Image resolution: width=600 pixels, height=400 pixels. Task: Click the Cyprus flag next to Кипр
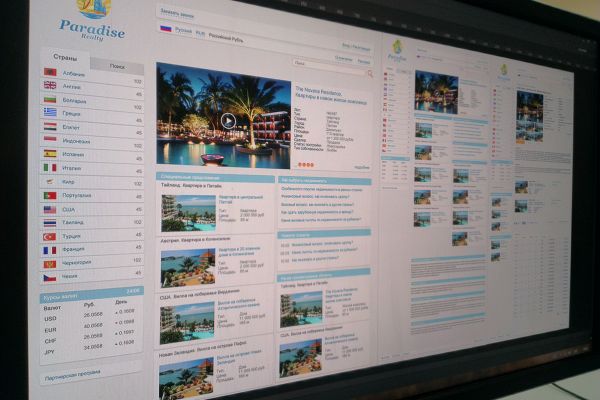[x=50, y=181]
